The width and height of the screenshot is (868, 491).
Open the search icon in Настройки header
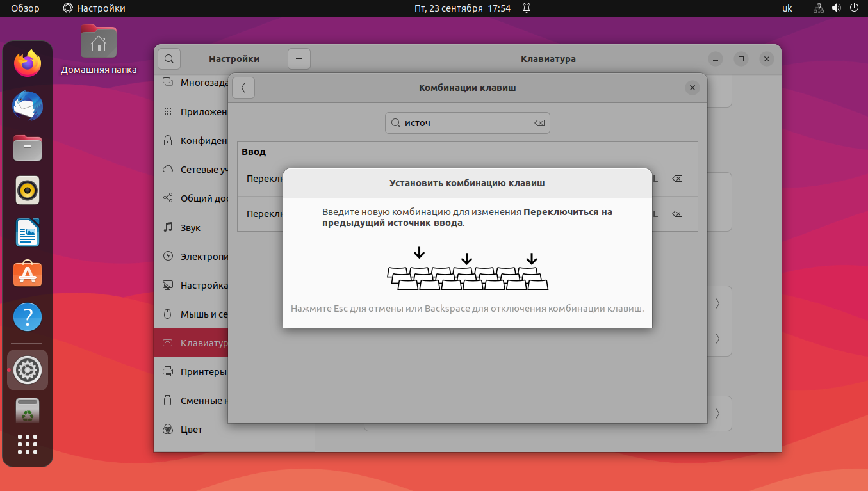(x=168, y=58)
